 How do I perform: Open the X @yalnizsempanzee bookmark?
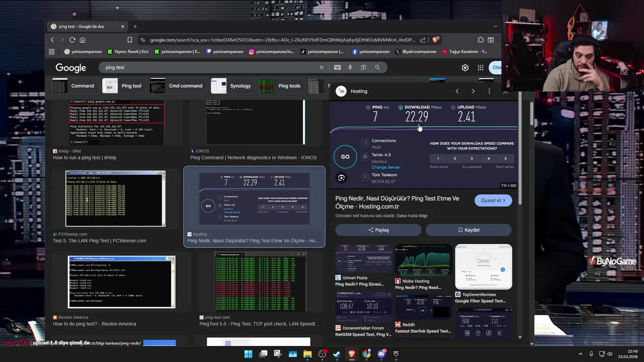(416, 51)
